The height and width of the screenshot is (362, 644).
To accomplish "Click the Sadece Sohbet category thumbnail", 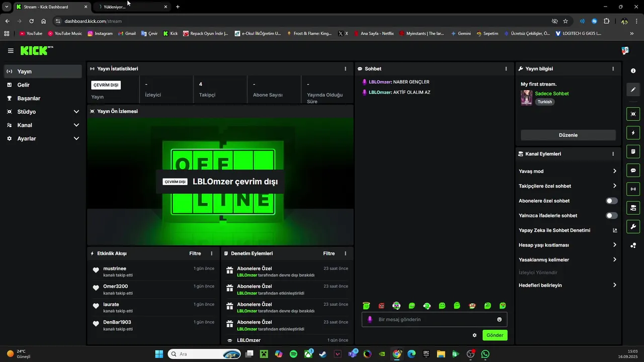I will tap(526, 98).
